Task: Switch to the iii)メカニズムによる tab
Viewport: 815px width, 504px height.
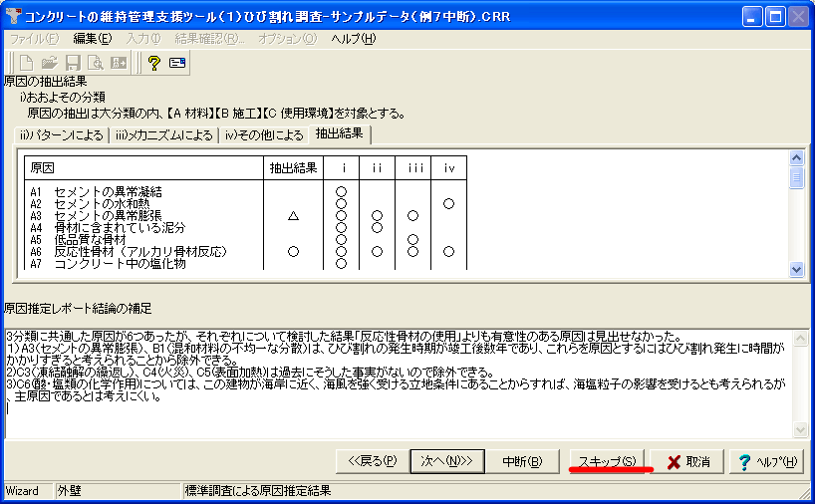Action: pos(164,135)
